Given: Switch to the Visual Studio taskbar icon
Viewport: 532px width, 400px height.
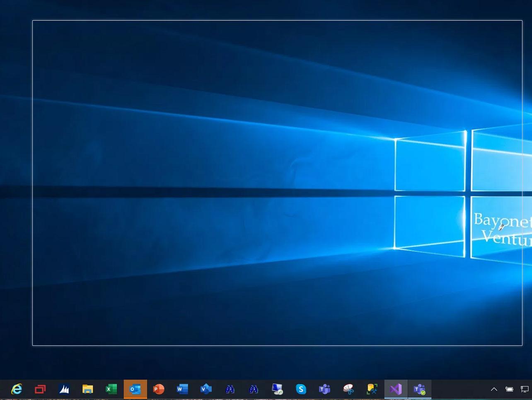Looking at the screenshot, I should coord(396,389).
